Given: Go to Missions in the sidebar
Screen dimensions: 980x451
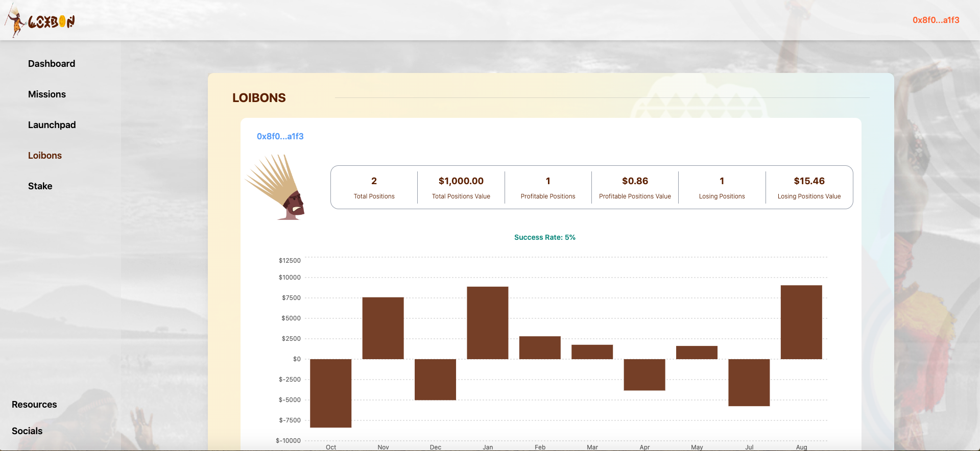Looking at the screenshot, I should (x=47, y=94).
